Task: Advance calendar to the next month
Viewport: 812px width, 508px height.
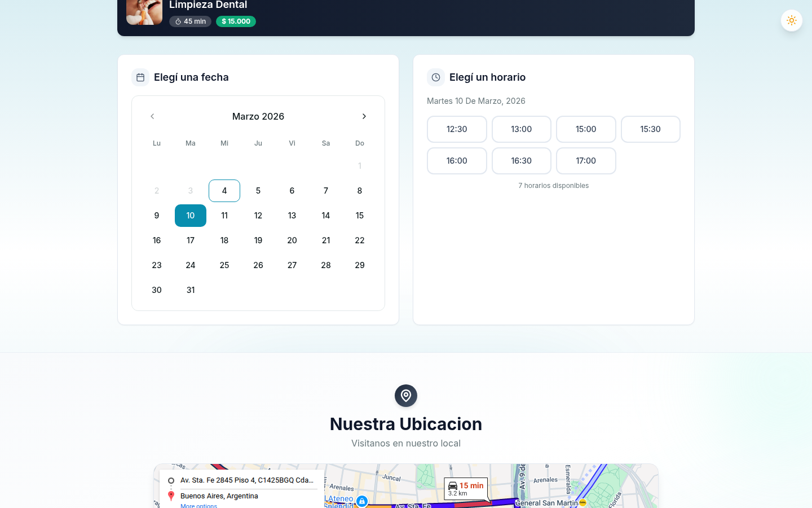Action: [364, 116]
